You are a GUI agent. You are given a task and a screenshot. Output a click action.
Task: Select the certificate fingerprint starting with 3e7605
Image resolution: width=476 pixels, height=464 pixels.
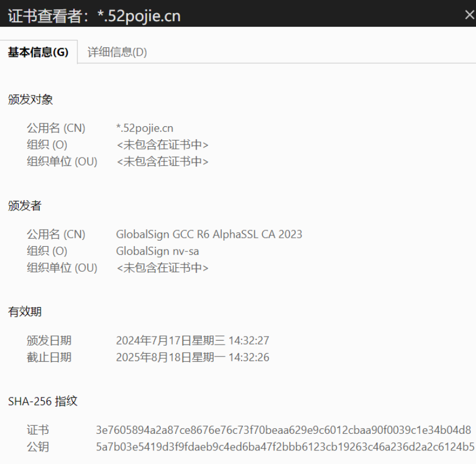click(x=283, y=430)
